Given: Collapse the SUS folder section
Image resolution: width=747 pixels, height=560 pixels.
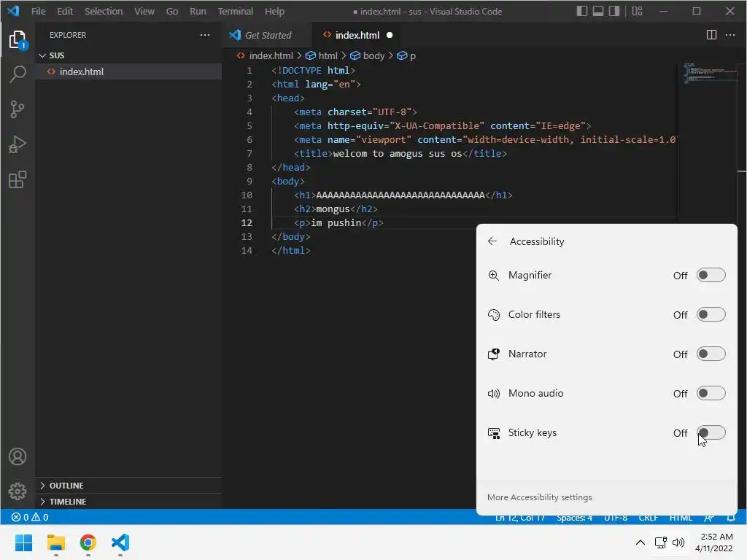Looking at the screenshot, I should point(128,55).
